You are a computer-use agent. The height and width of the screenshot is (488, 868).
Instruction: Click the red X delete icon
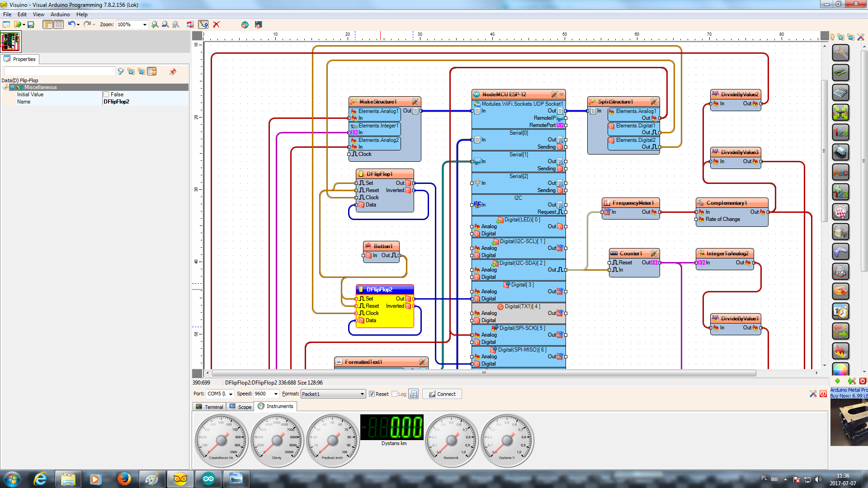point(216,24)
